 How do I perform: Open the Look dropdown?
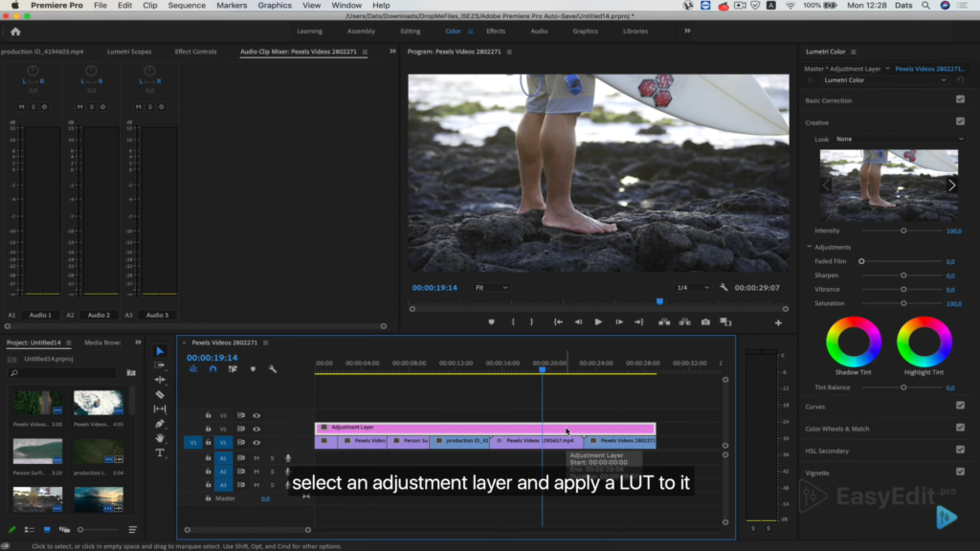tap(900, 140)
